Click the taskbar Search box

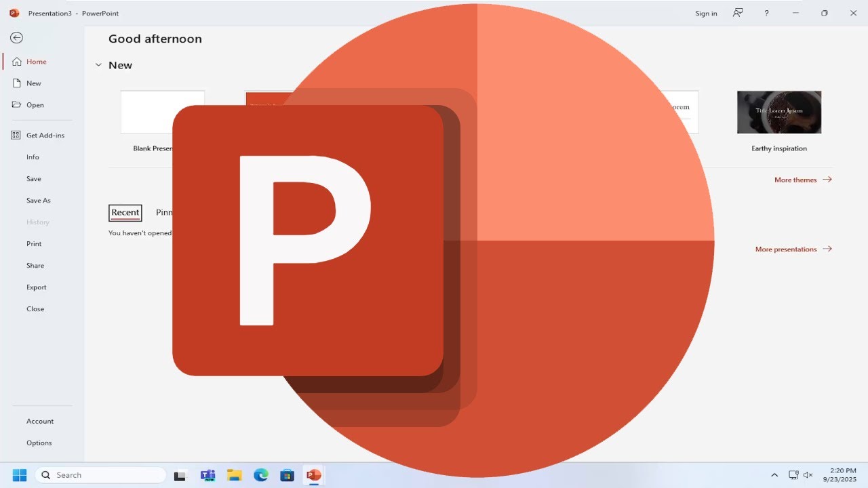(x=100, y=475)
